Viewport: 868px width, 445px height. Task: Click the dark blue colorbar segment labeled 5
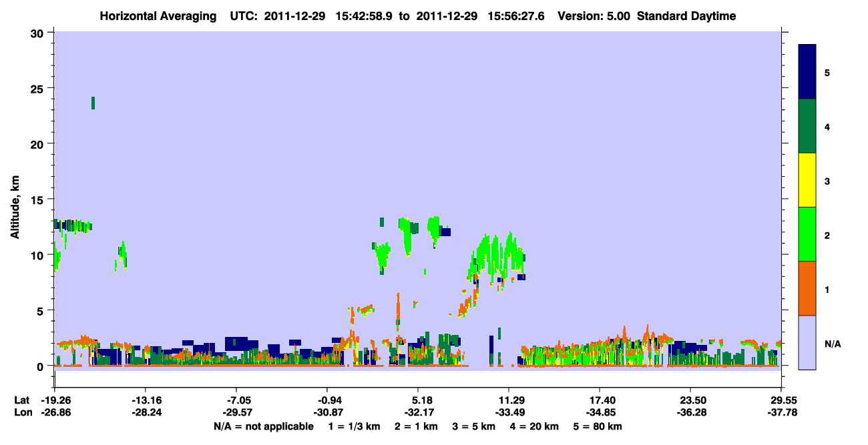[807, 72]
